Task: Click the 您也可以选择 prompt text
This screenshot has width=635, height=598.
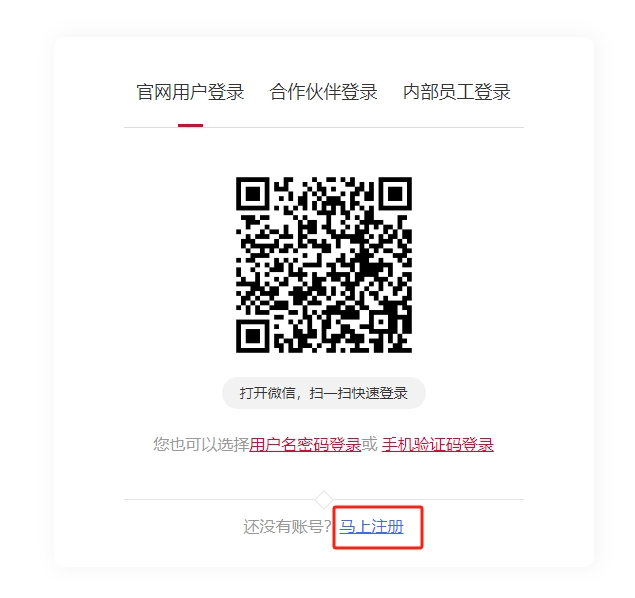Action: click(201, 445)
